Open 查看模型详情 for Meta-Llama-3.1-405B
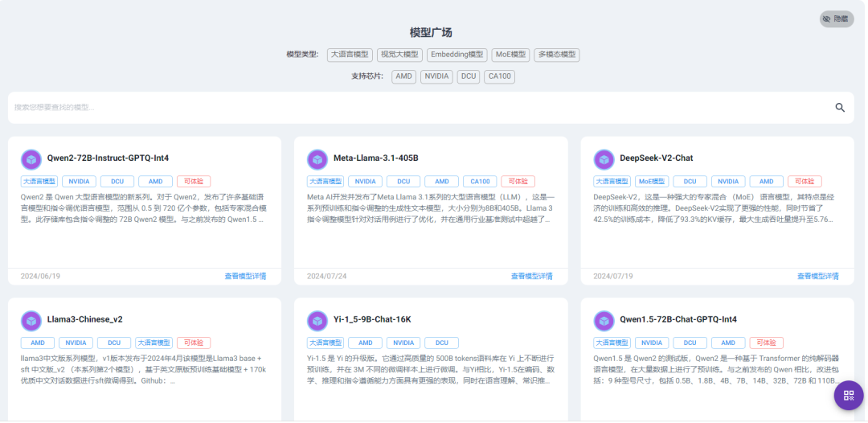The height and width of the screenshot is (423, 868). pos(531,277)
